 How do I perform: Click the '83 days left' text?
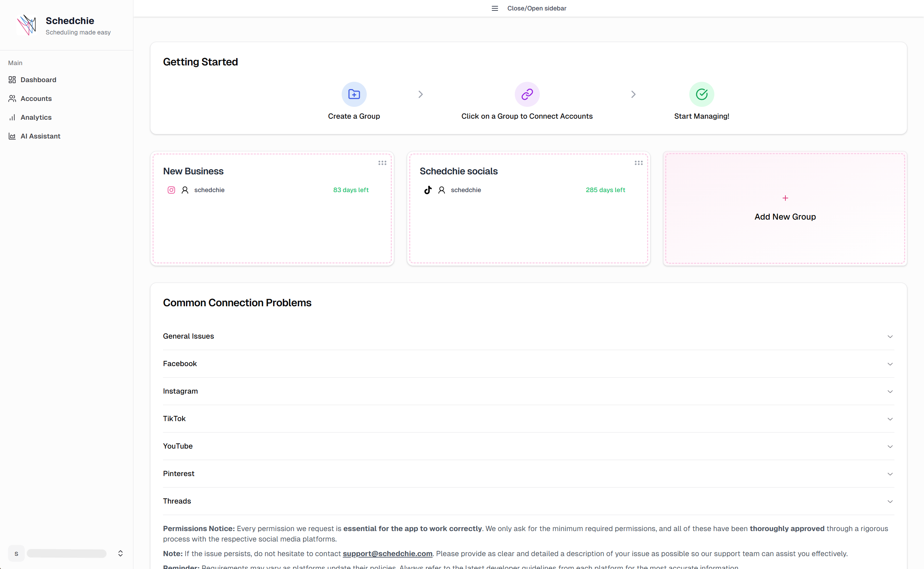tap(350, 190)
